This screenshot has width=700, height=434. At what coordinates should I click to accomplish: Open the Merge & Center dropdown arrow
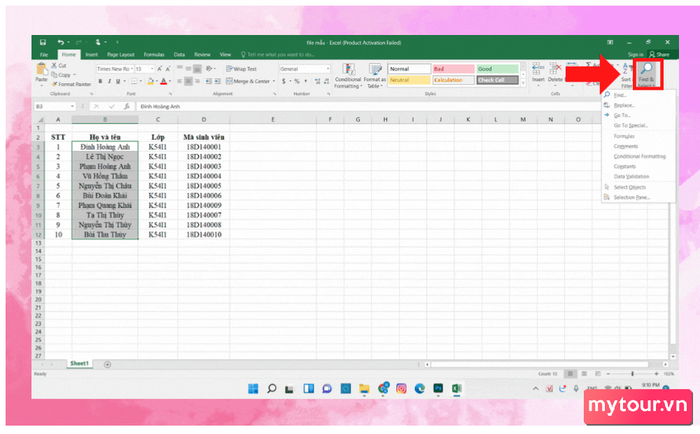[x=274, y=81]
